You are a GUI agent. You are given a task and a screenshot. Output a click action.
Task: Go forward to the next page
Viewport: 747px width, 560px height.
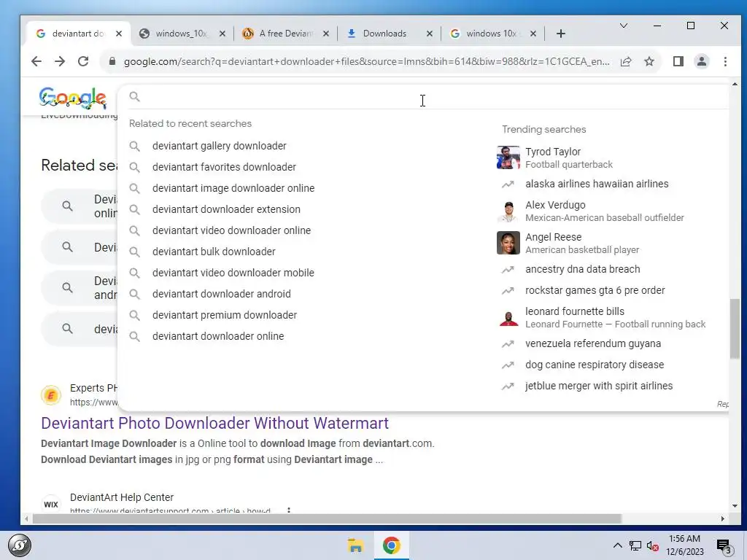tap(60, 61)
